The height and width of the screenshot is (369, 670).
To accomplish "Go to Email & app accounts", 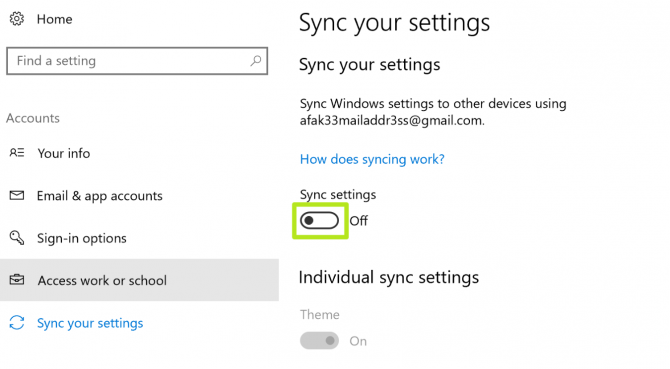I will tap(100, 196).
